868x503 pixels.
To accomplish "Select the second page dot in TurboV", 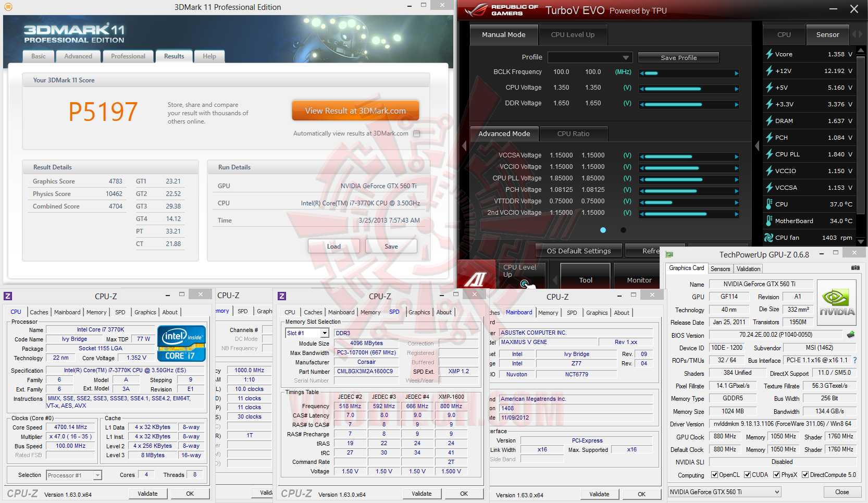I will tap(623, 230).
